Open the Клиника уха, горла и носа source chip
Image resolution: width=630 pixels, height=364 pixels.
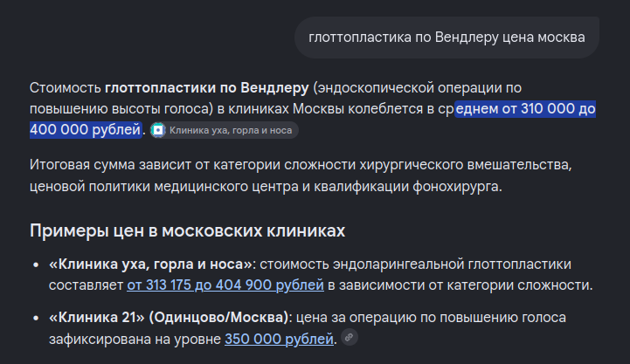(225, 130)
